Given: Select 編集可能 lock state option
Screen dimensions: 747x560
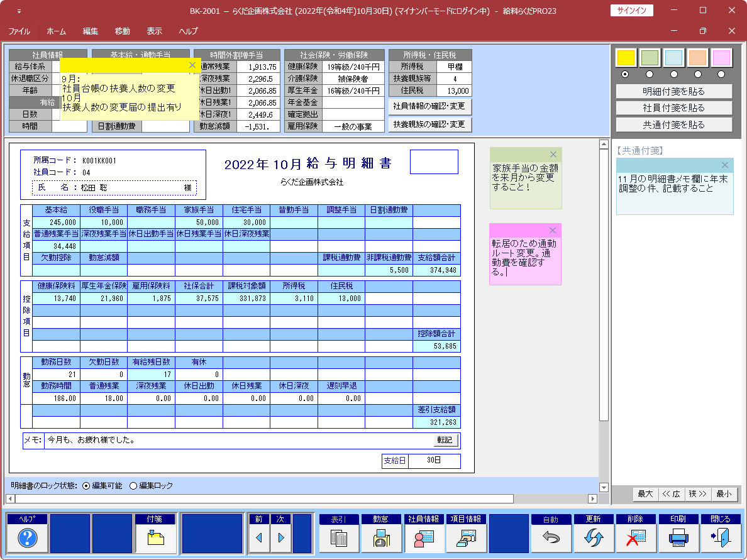Looking at the screenshot, I should coord(86,486).
